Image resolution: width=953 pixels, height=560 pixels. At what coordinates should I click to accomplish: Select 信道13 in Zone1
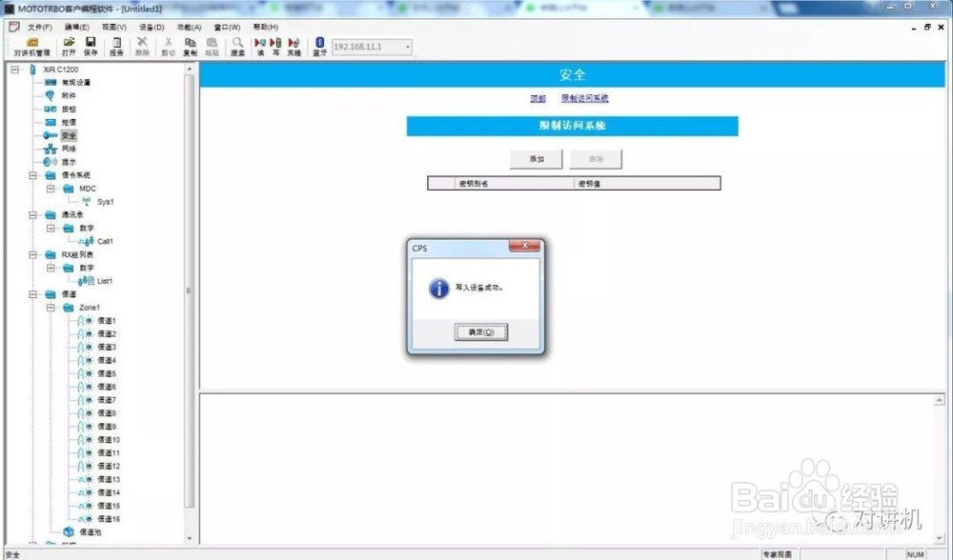tap(109, 479)
